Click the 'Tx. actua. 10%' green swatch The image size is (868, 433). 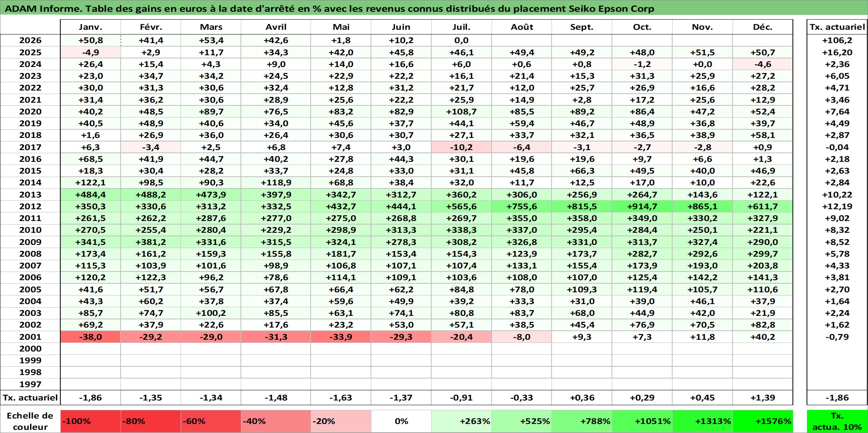pos(837,421)
